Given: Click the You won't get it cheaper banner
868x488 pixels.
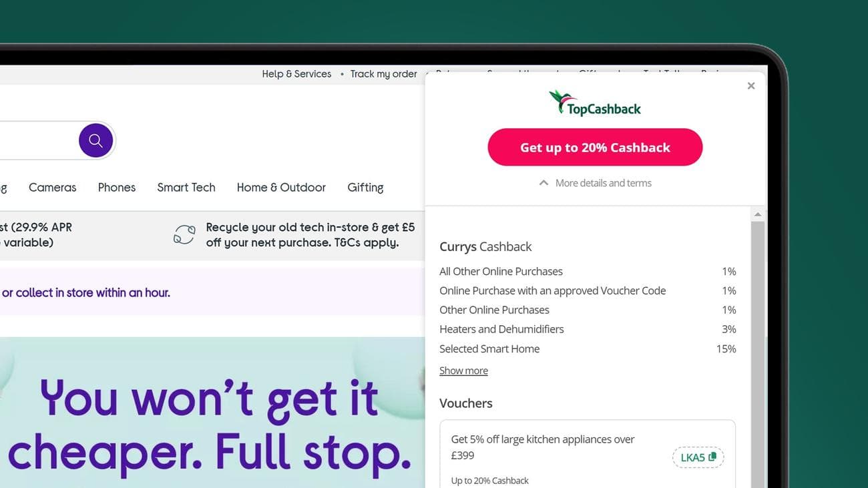Looking at the screenshot, I should click(x=212, y=413).
